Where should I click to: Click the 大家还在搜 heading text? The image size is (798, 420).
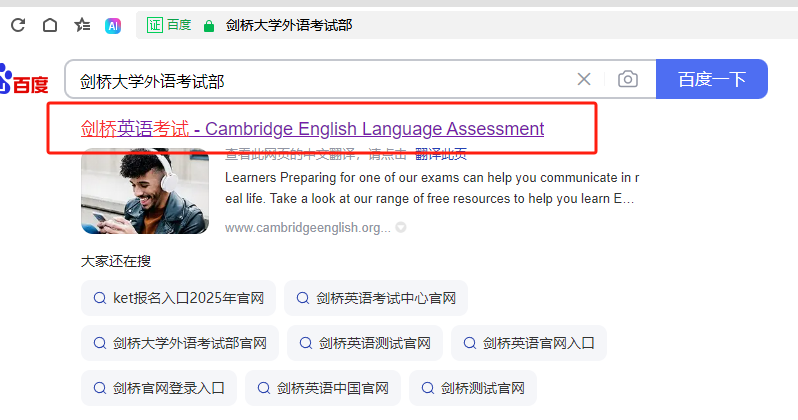coord(116,262)
